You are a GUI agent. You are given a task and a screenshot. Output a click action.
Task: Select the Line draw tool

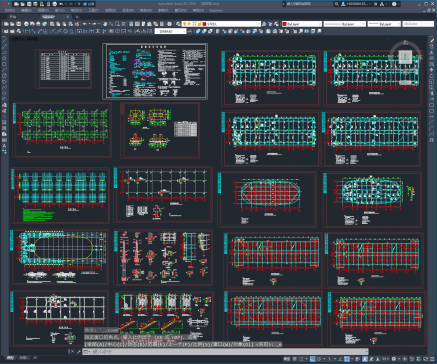pos(5,40)
